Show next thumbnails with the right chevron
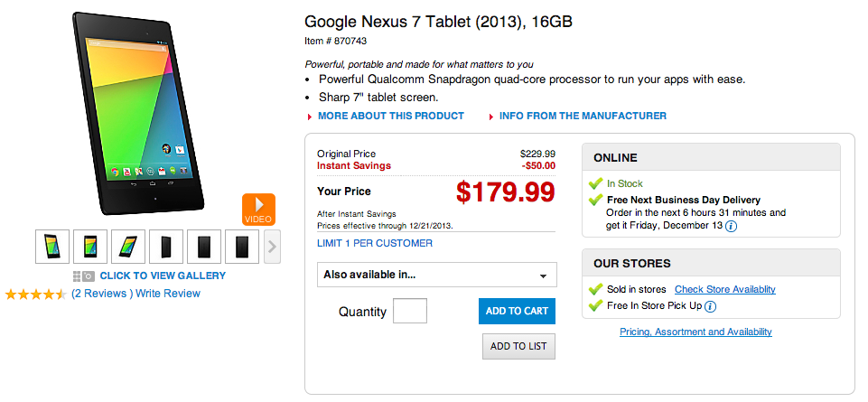Image resolution: width=868 pixels, height=402 pixels. 273,247
